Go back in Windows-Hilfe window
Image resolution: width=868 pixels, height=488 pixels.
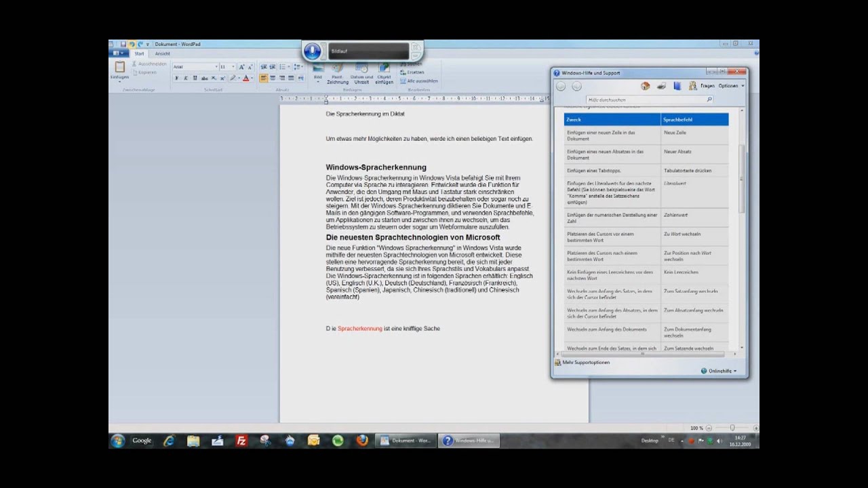[561, 86]
